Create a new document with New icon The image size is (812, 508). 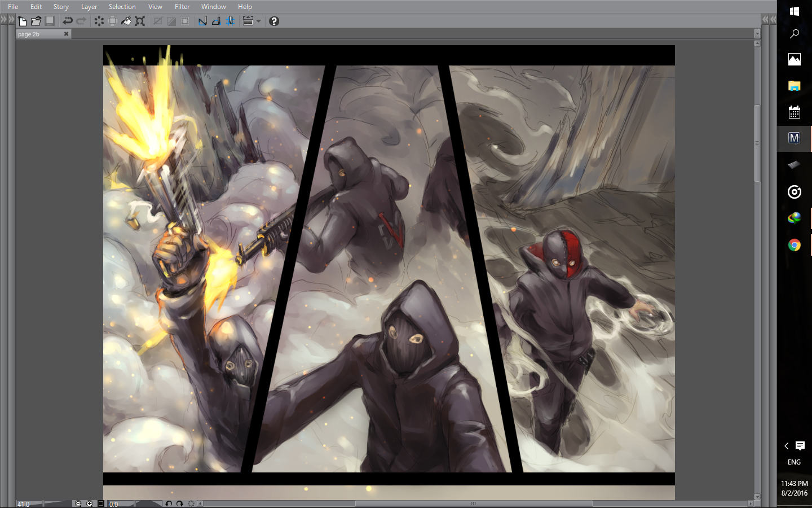pos(23,21)
